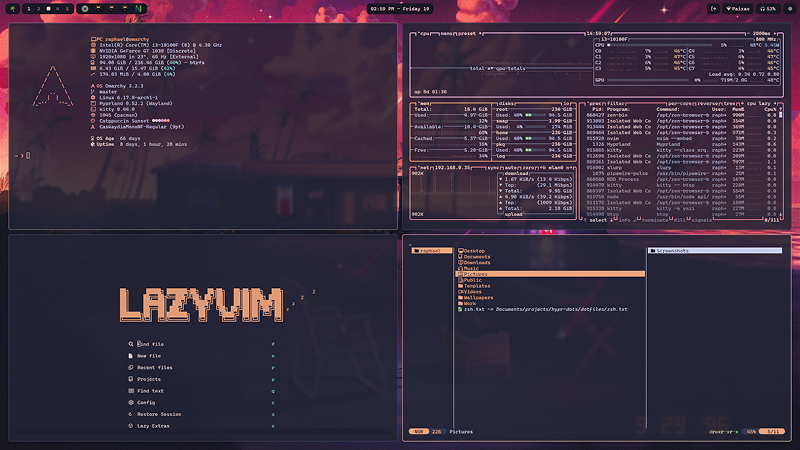The image size is (800, 450).
Task: Open the Paixao network indicator
Action: 738,9
